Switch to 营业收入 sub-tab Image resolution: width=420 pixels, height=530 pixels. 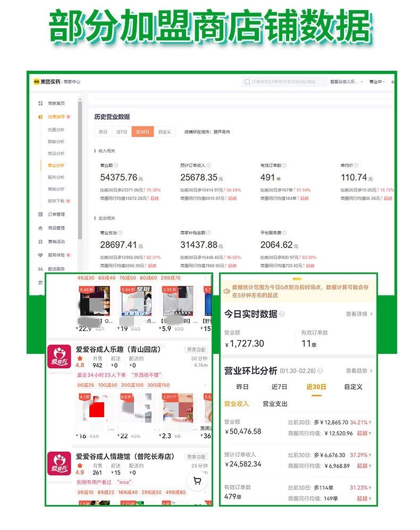[237, 403]
